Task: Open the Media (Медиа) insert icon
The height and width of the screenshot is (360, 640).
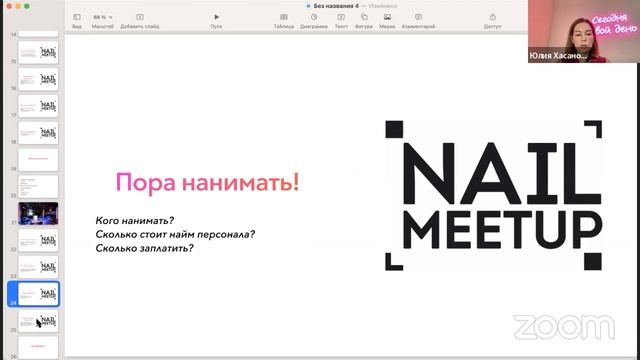Action: [x=387, y=17]
